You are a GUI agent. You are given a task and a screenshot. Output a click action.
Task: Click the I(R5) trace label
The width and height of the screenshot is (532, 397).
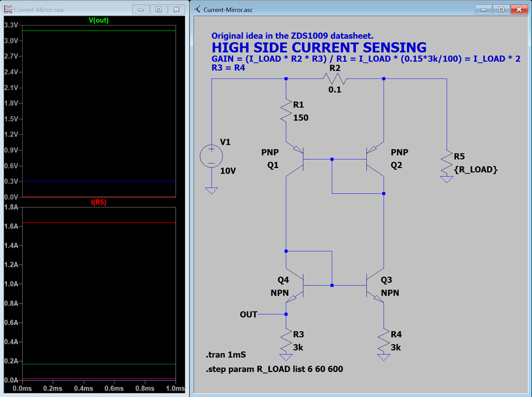(x=98, y=202)
